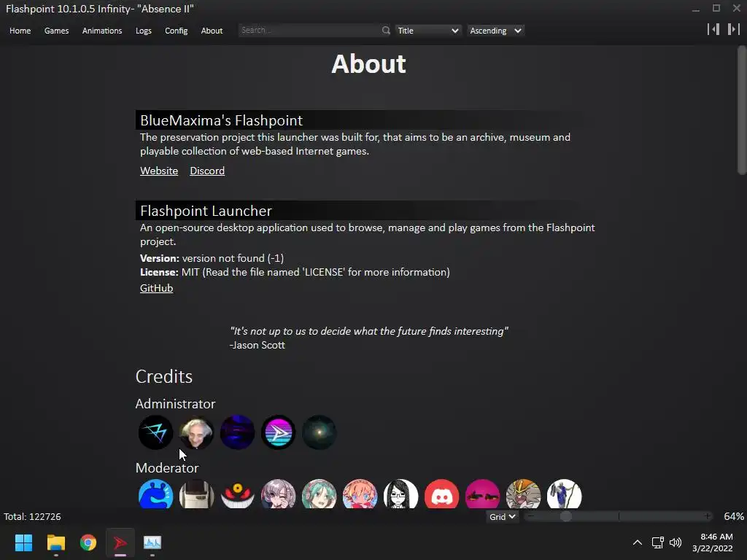Screen dimensions: 747x560
Task: Click the plus end of scale slider
Action: pos(708,516)
